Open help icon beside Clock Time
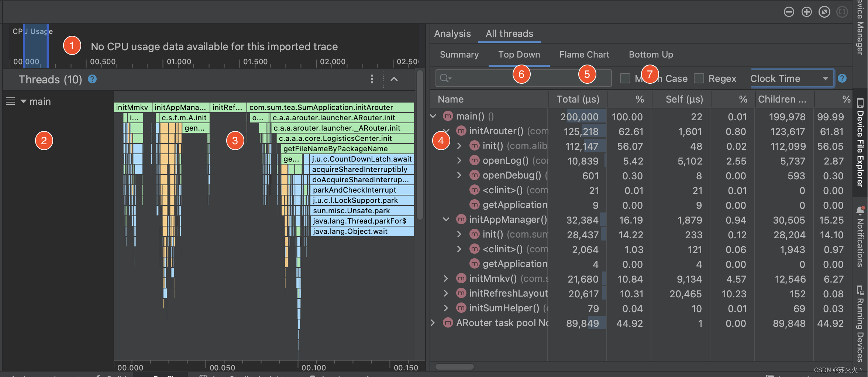This screenshot has width=868, height=377. click(842, 78)
